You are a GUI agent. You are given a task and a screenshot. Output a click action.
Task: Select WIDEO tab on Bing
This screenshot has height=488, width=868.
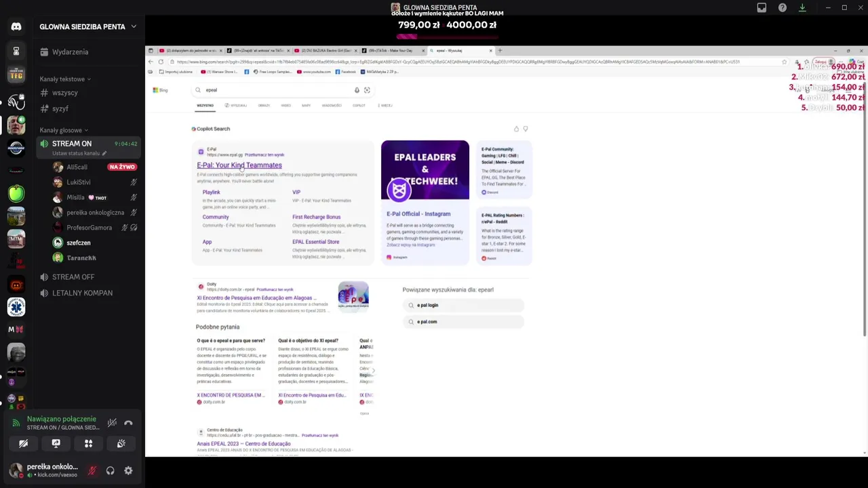286,106
